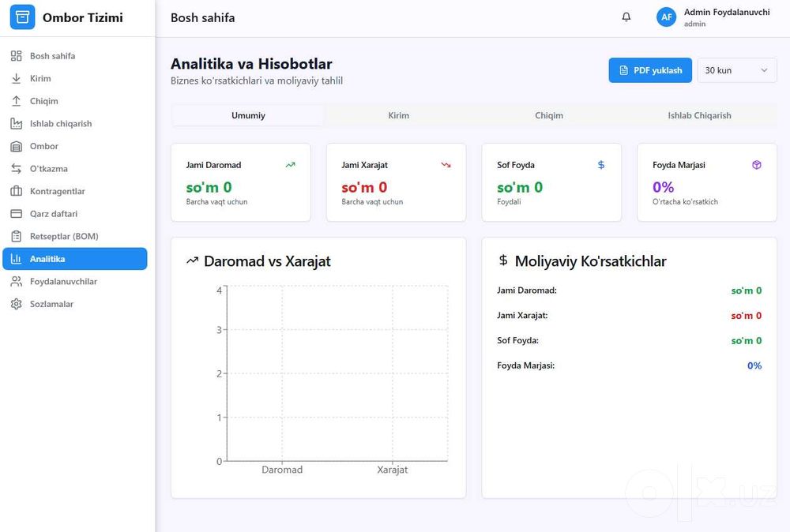
Task: Go to Bosh sahifa in sidebar
Action: coord(75,56)
